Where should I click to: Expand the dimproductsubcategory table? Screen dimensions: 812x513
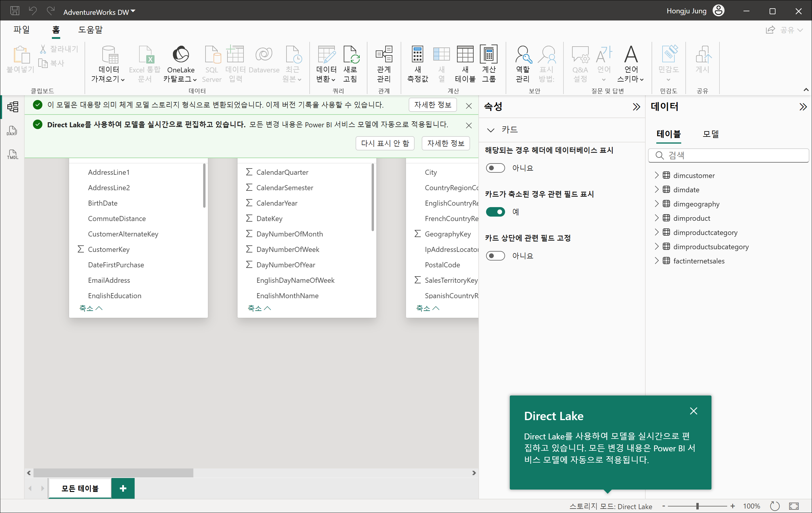[657, 246]
